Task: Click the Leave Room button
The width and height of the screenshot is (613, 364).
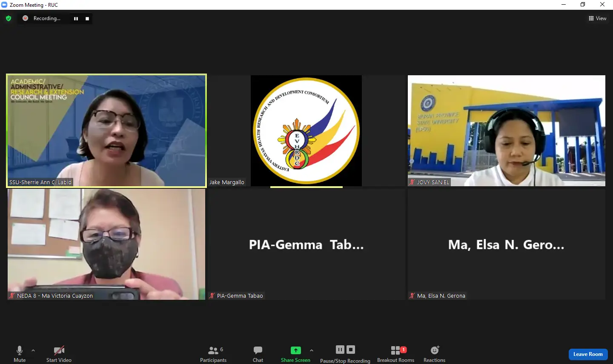Action: click(588, 354)
